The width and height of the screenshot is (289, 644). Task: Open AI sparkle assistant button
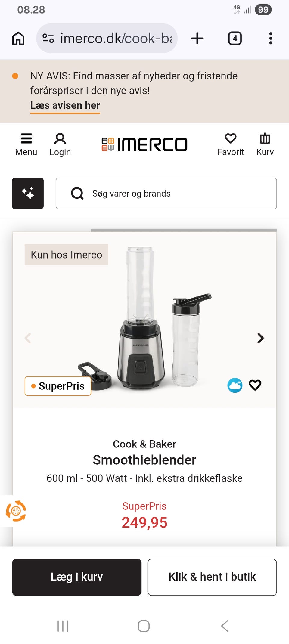point(28,193)
